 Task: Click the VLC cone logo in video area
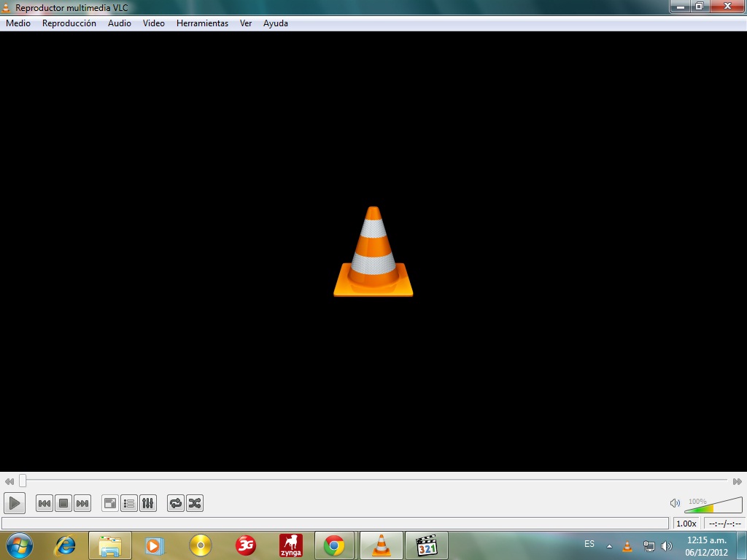[373, 252]
